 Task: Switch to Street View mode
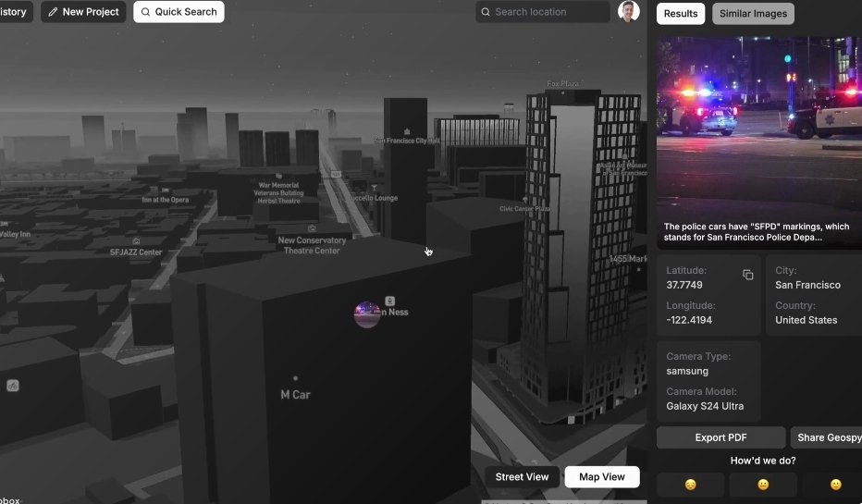(522, 477)
